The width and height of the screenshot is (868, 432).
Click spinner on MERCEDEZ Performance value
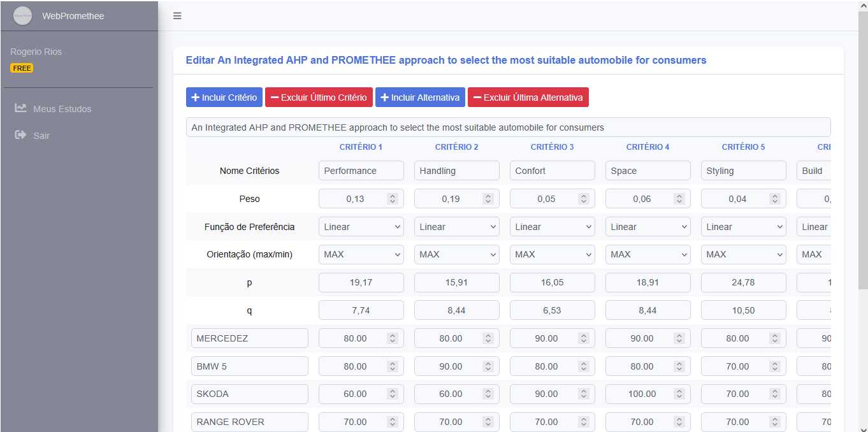pyautogui.click(x=393, y=338)
